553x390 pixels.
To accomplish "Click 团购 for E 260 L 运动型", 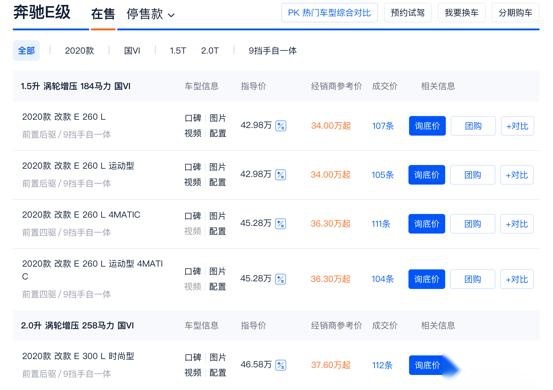I will point(473,175).
